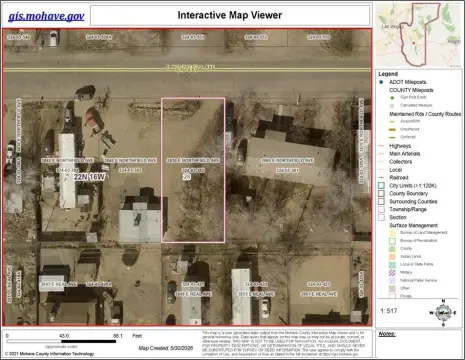Click the Maintained Rds / County Routes heading
Viewport: 465px width, 360px height.
425,114
